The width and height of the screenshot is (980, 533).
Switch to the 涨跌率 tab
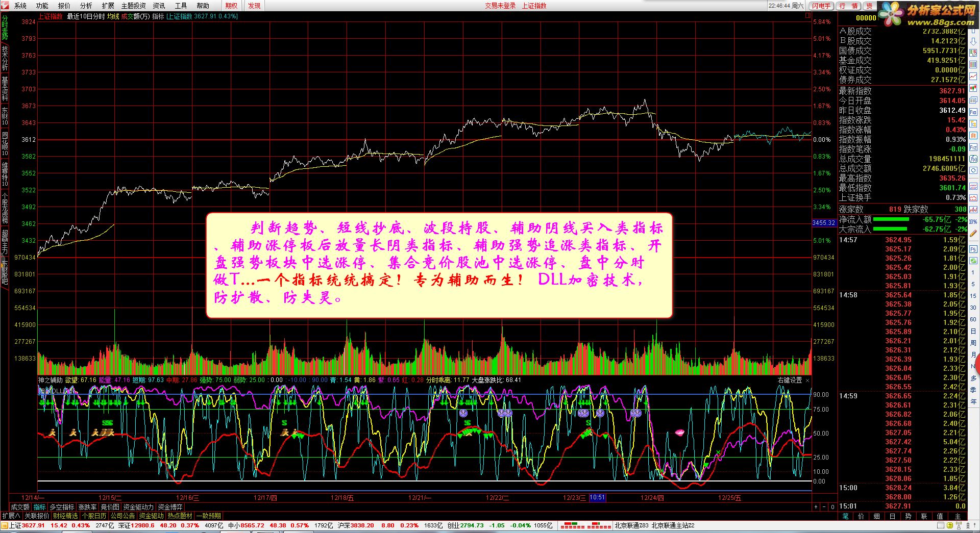(x=87, y=507)
